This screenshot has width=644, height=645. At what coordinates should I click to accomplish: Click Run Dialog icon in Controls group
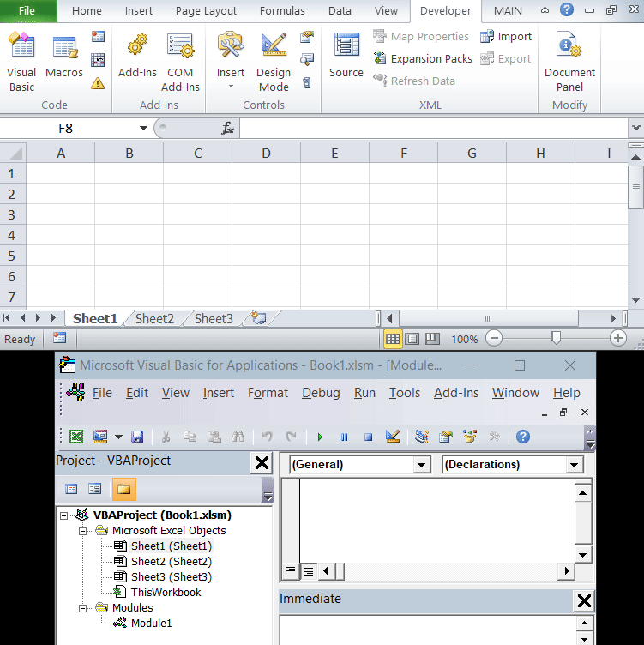(x=307, y=83)
